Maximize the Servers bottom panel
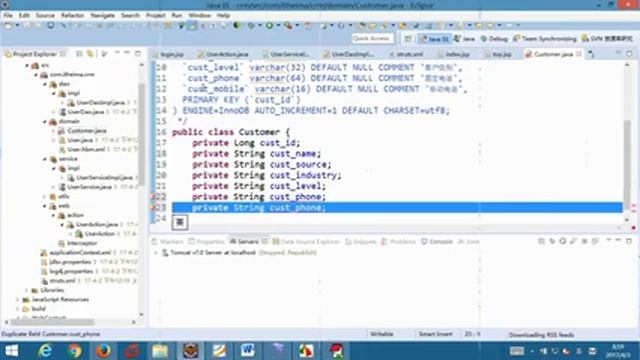This screenshot has width=640, height=360. pyautogui.click(x=629, y=241)
